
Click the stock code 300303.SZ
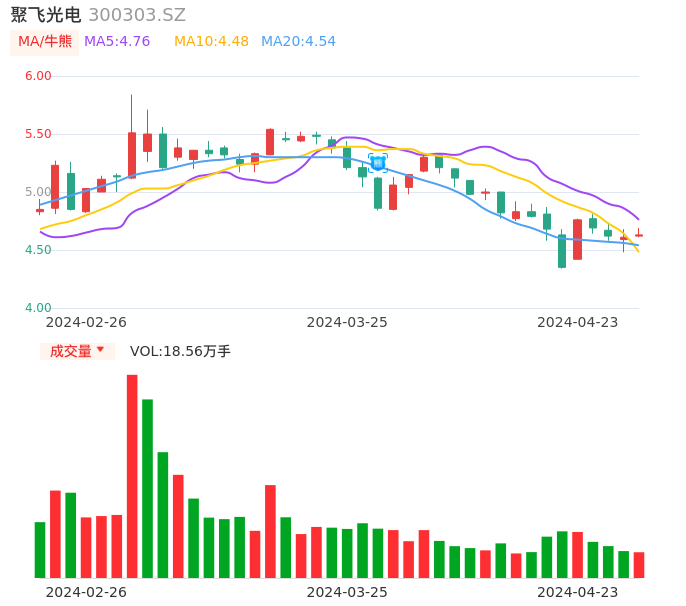tap(137, 15)
